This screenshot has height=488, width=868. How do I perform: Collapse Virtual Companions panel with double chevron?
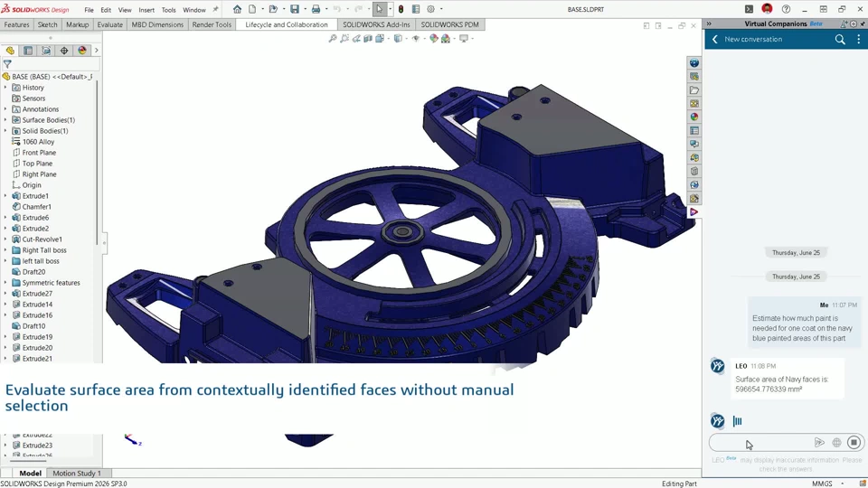[709, 23]
